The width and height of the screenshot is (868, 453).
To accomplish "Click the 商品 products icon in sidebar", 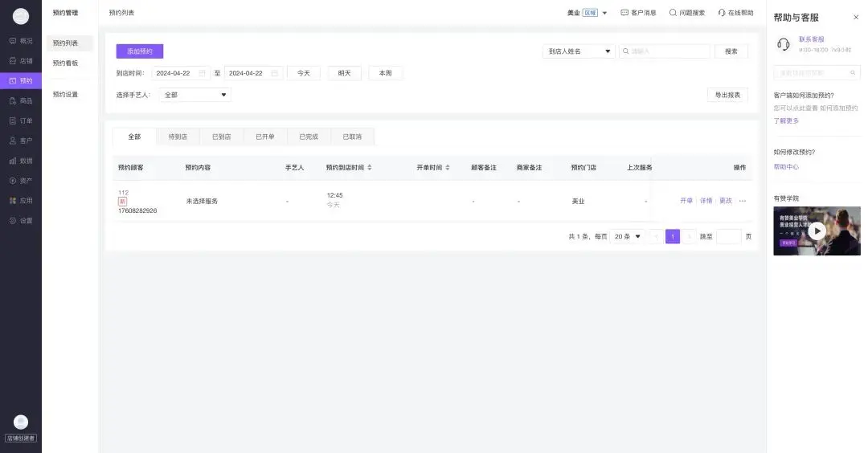I will 13,100.
